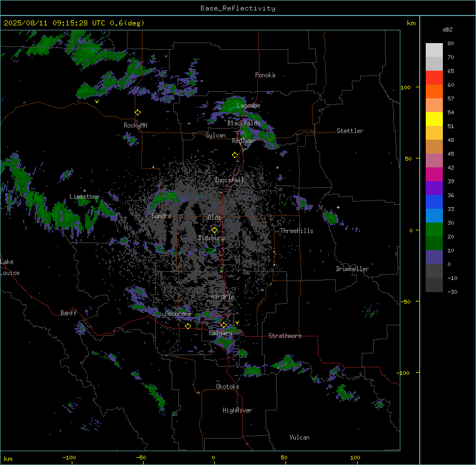Click the Blackfalds city label
This screenshot has height=465, width=476.
[x=244, y=123]
